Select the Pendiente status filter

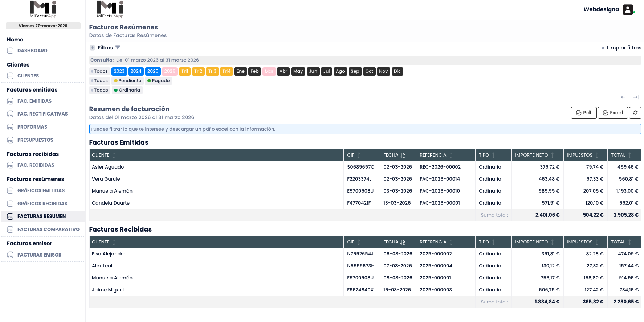[x=127, y=81]
